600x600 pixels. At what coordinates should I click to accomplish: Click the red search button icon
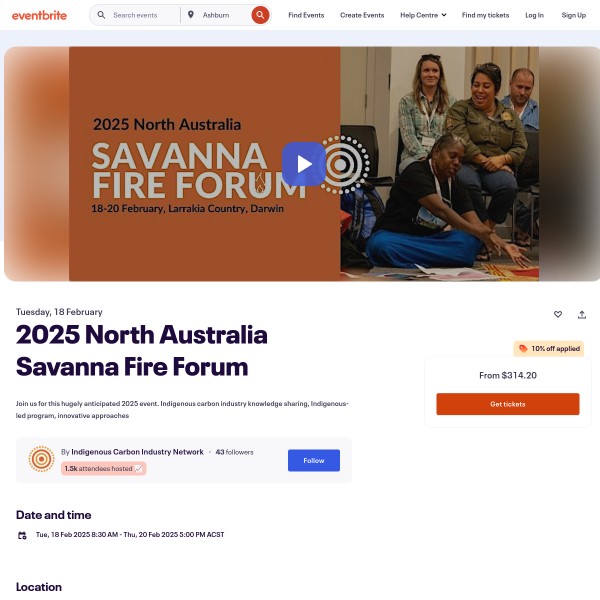pyautogui.click(x=260, y=15)
